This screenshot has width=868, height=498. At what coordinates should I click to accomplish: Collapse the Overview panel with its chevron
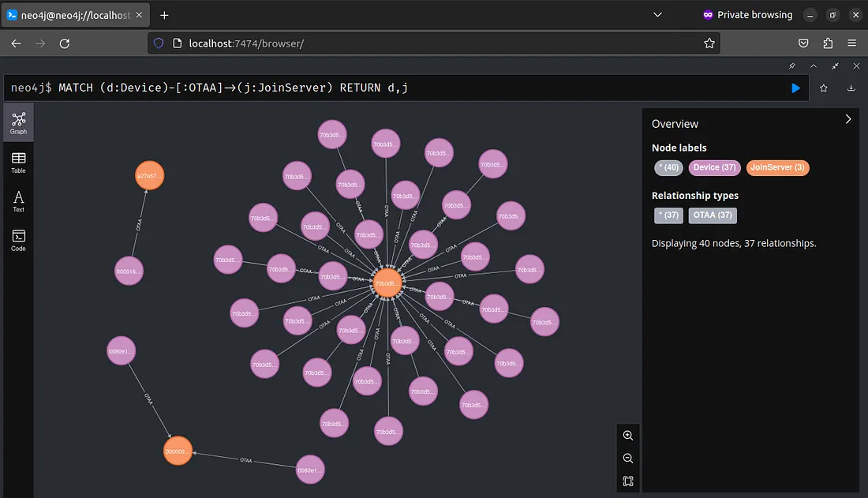click(848, 118)
